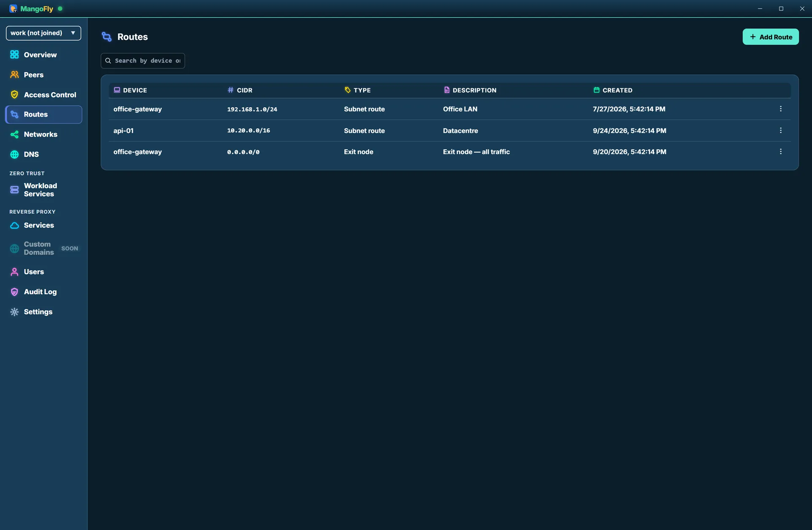Viewport: 812px width, 530px height.
Task: Click the Datacentre description
Action: [461, 131]
